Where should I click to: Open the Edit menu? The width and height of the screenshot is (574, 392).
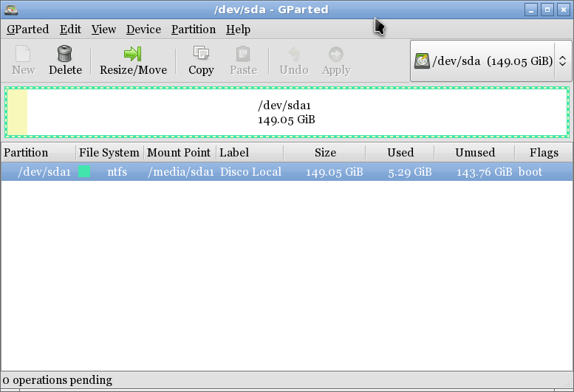tap(70, 30)
